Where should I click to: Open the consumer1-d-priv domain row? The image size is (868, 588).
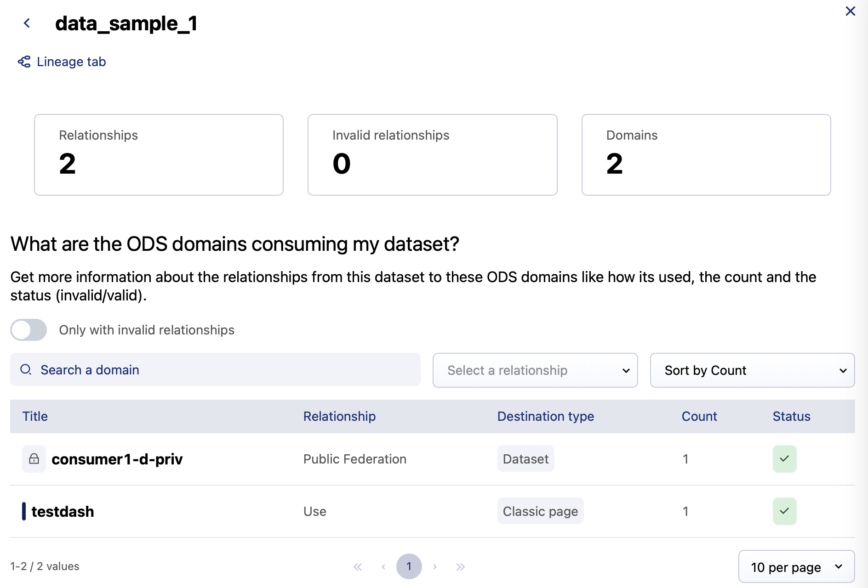pyautogui.click(x=117, y=459)
